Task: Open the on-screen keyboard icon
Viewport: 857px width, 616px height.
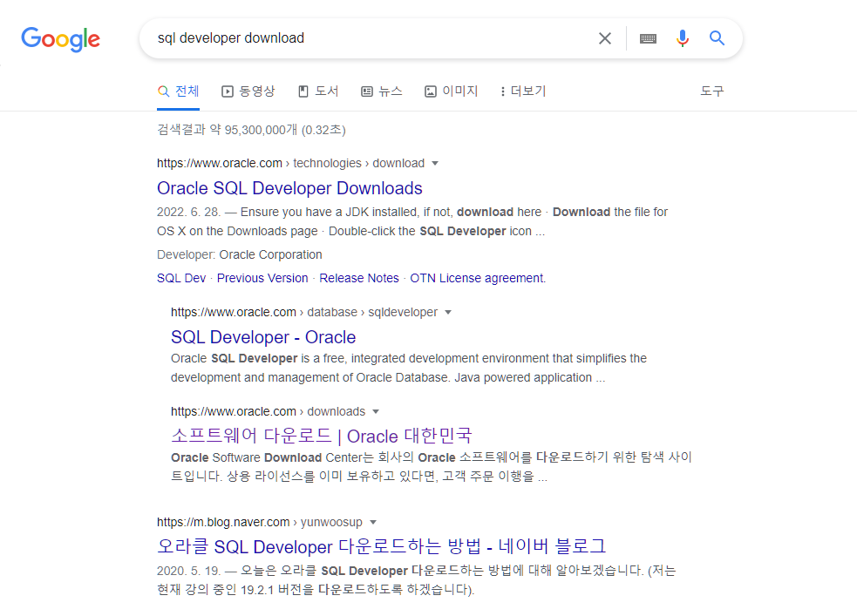Action: point(648,38)
